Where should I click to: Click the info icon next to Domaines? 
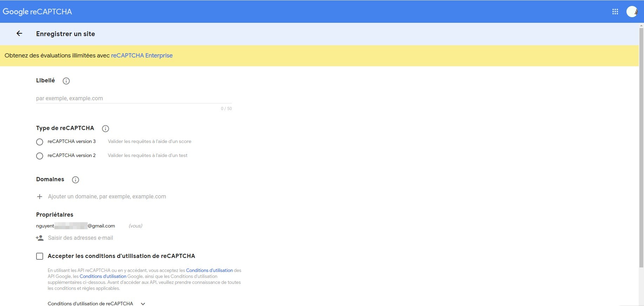click(75, 180)
